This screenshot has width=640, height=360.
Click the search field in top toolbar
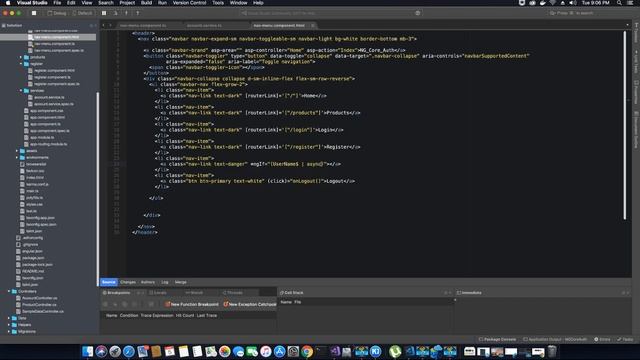[x=586, y=13]
